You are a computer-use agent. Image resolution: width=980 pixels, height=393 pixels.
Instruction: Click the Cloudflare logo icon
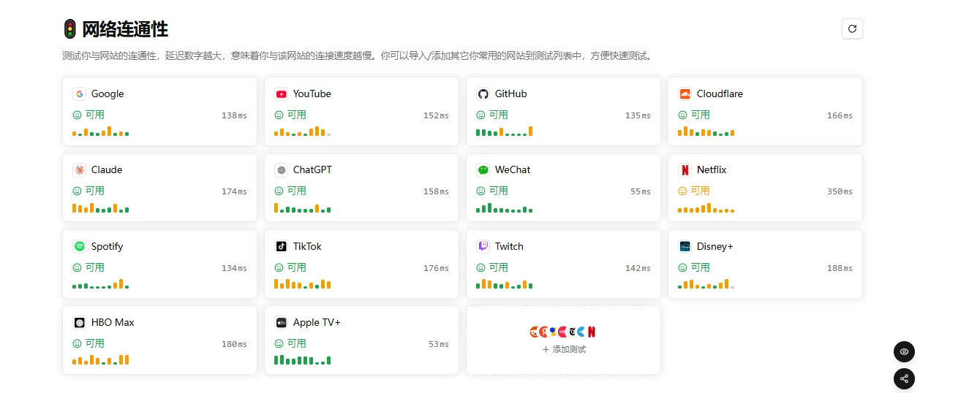(685, 94)
